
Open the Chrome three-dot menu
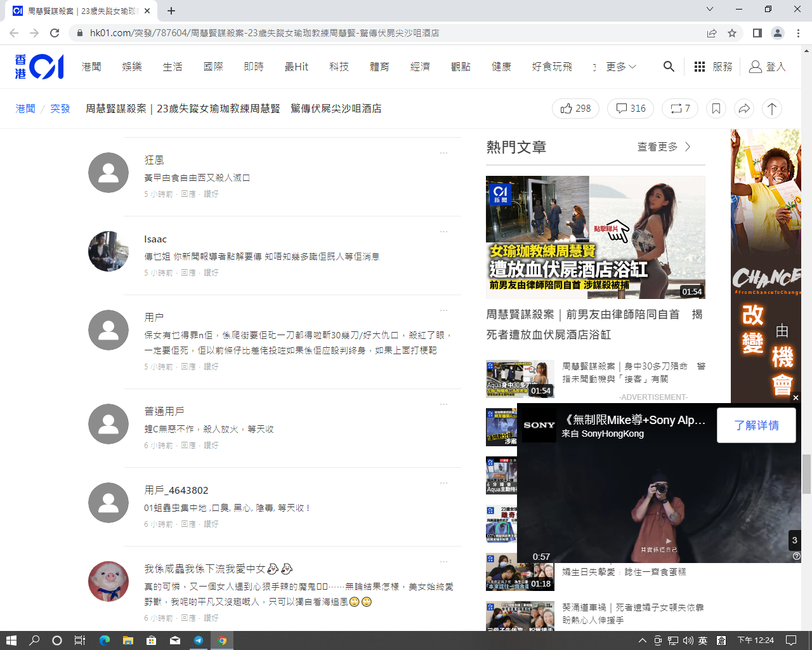[799, 33]
